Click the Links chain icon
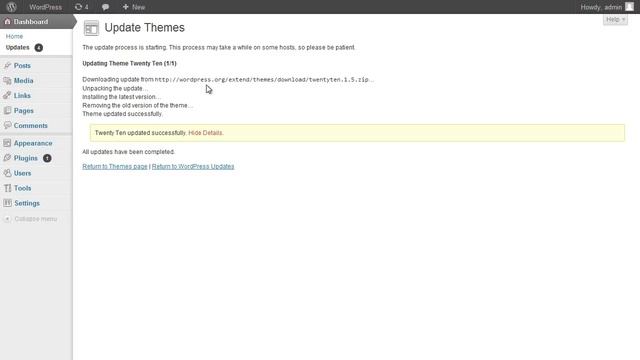Viewport: 640px width, 360px height. [7, 96]
